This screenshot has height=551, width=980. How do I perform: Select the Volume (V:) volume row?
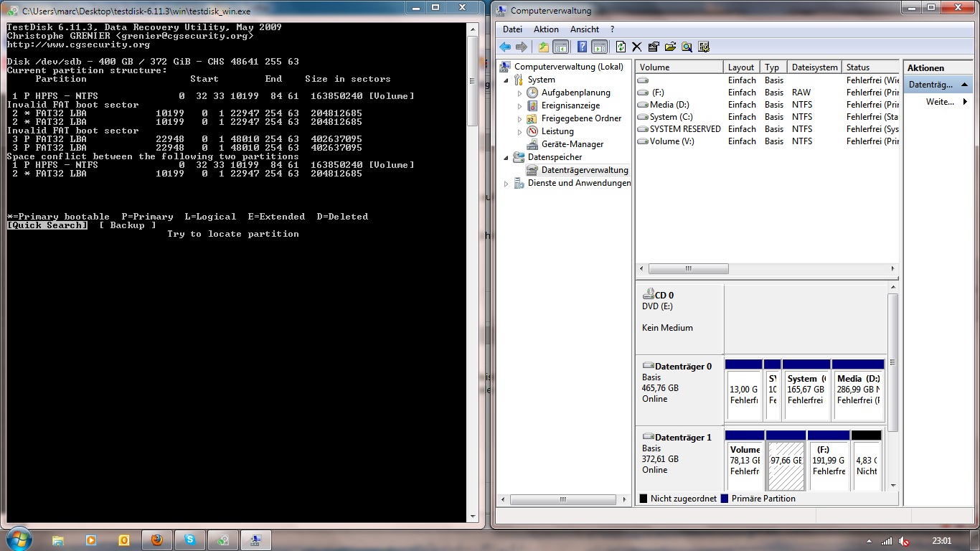click(x=767, y=141)
